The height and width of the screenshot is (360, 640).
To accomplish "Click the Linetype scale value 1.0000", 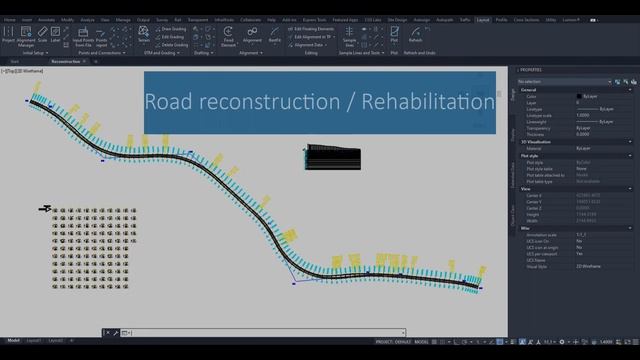I will click(582, 116).
